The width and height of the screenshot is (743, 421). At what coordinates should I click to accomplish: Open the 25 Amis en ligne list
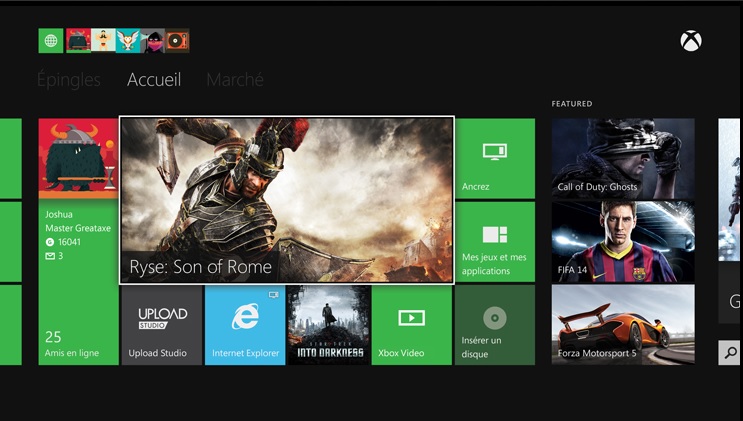pos(72,344)
